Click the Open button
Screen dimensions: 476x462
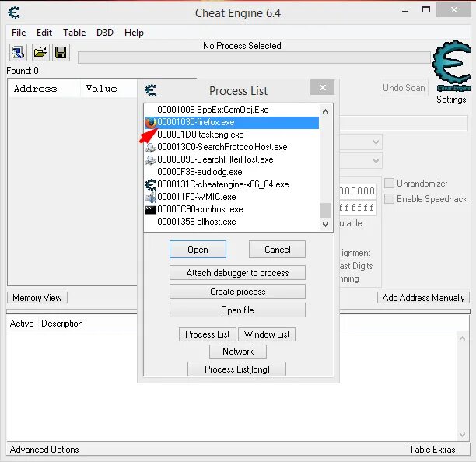[198, 250]
